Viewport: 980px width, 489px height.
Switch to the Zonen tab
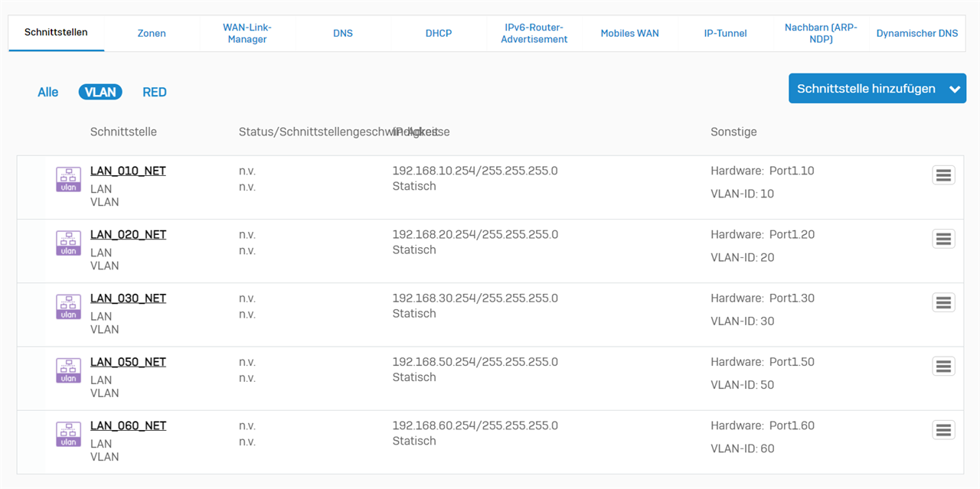pyautogui.click(x=152, y=33)
